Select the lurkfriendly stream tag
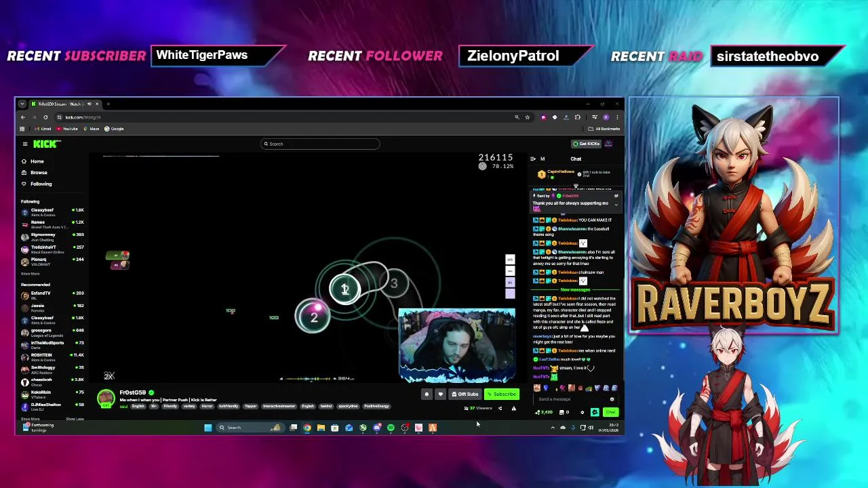 229,406
